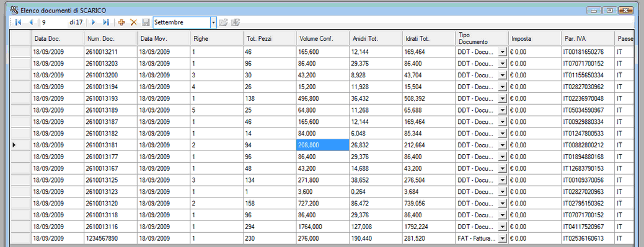This screenshot has width=644, height=247.
Task: Go to previous record arrow icon
Action: (30, 22)
